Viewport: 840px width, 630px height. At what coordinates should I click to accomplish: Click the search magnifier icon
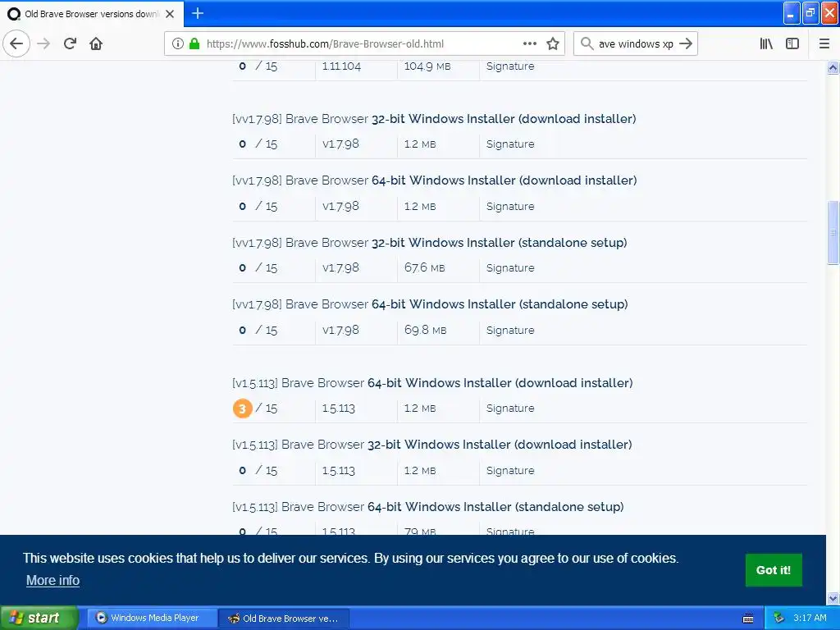587,43
